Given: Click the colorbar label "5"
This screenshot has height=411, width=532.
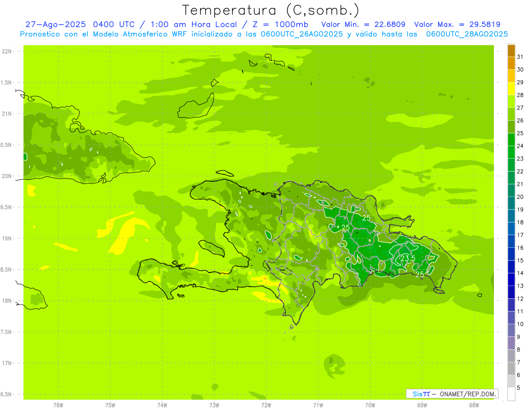Looking at the screenshot, I should [x=519, y=388].
